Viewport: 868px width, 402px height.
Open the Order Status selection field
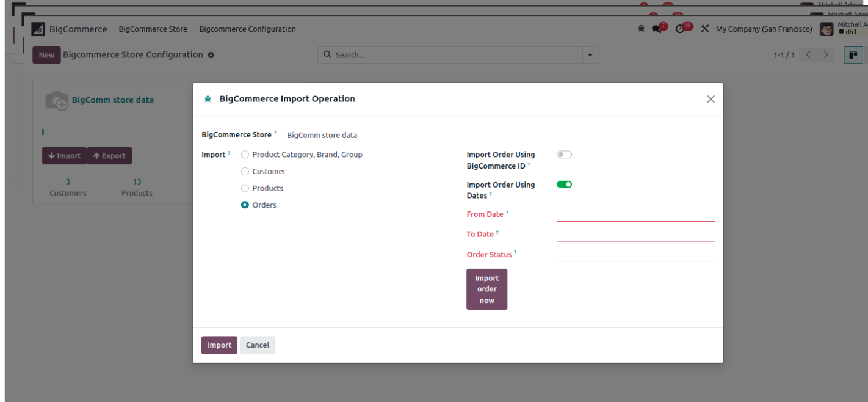click(635, 255)
